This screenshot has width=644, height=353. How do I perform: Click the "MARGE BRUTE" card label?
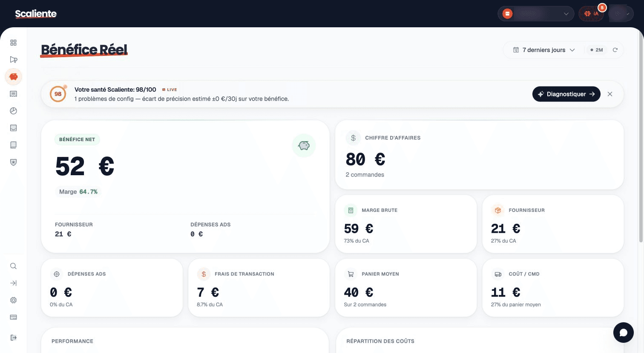click(x=379, y=210)
